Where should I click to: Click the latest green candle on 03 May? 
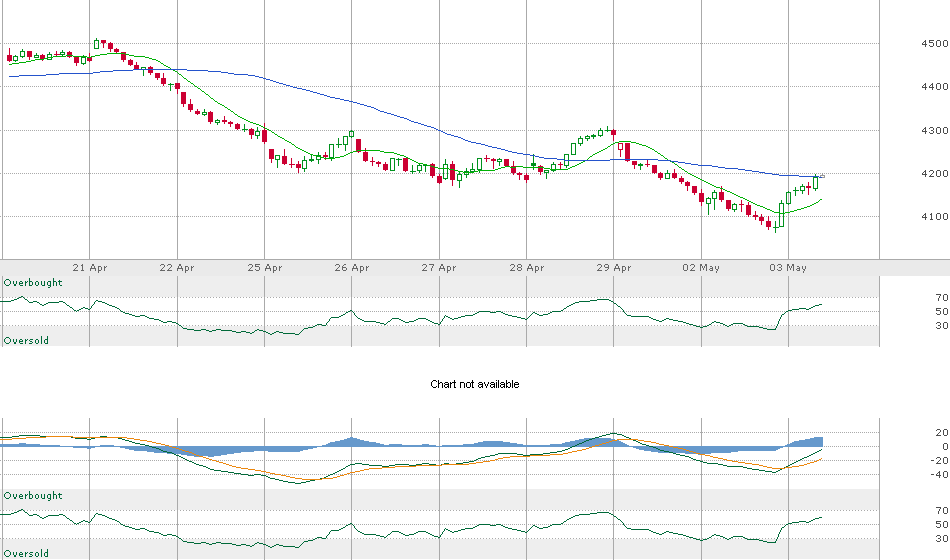[815, 182]
